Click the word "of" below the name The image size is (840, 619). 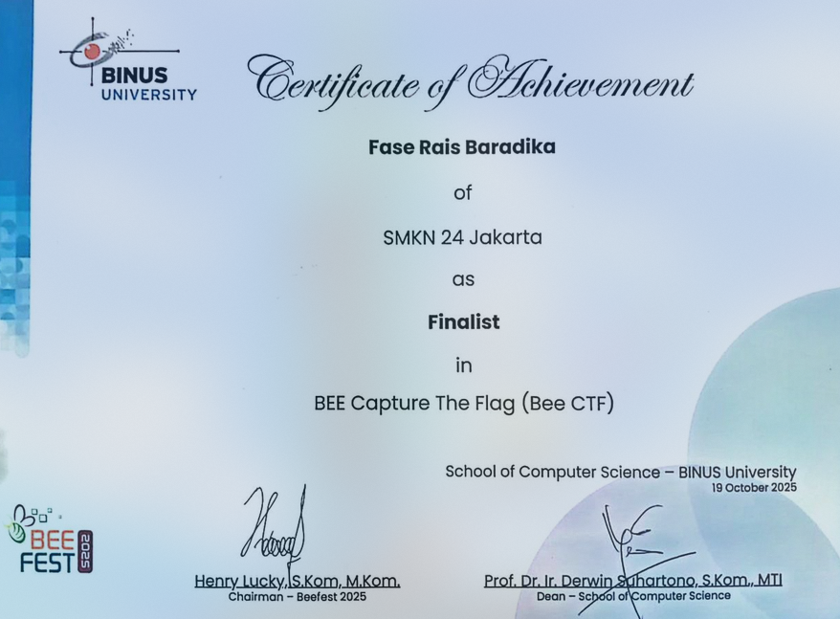click(463, 192)
